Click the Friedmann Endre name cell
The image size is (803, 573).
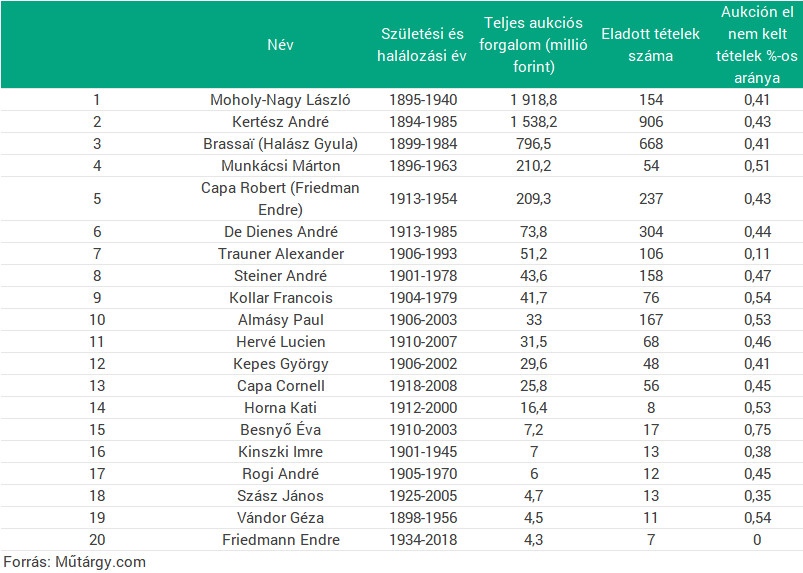point(281,540)
